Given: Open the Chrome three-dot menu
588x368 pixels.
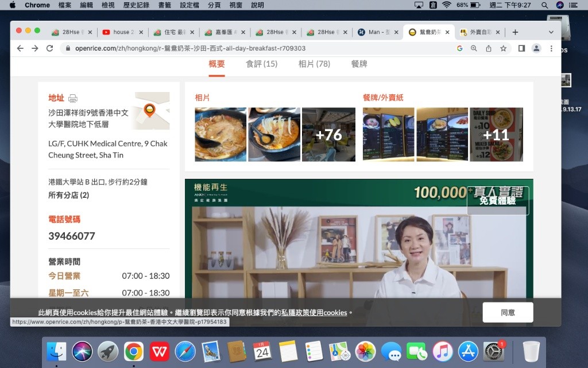Looking at the screenshot, I should click(x=551, y=48).
